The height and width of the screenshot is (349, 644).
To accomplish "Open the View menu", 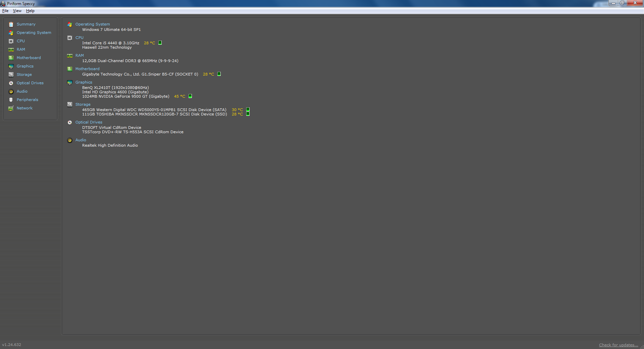I will point(17,11).
